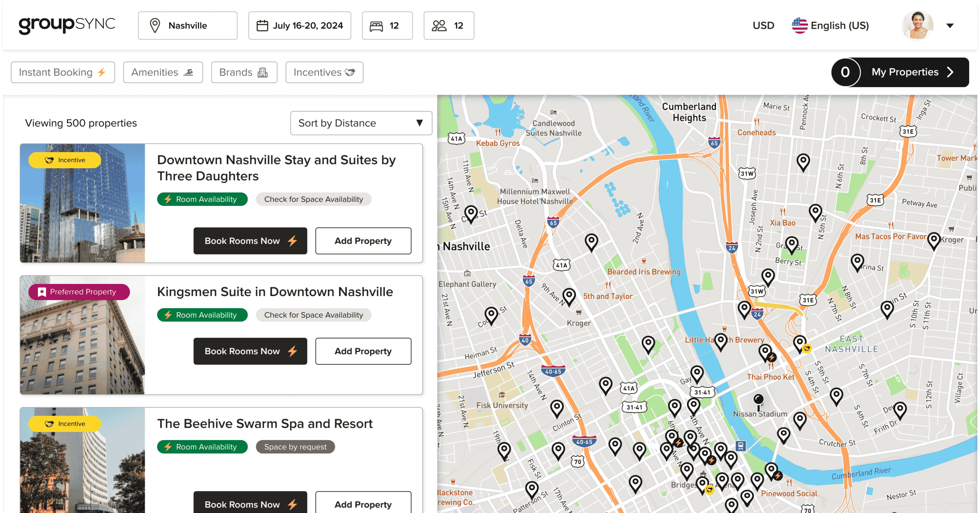Open the July 16-20, 2024 date picker

click(x=300, y=25)
